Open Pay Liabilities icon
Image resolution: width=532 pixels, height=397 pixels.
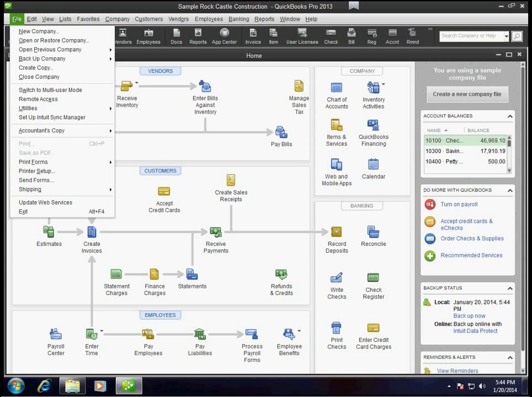pos(200,334)
